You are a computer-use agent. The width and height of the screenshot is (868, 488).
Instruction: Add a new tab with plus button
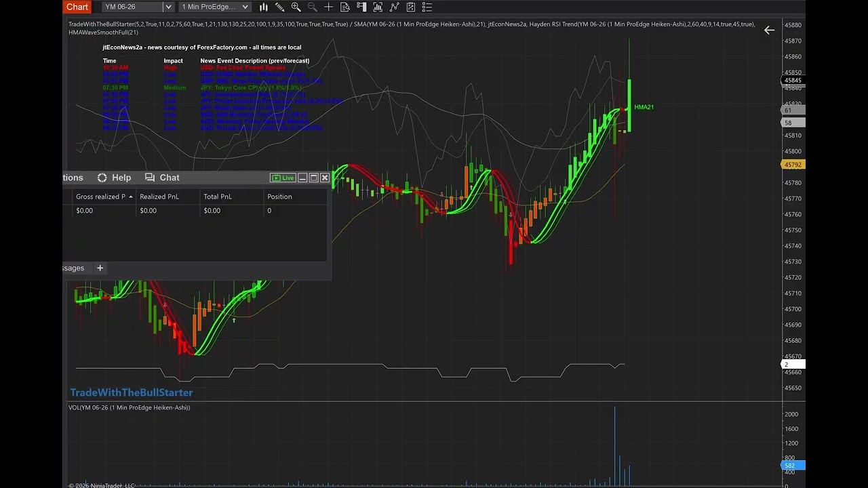click(100, 268)
